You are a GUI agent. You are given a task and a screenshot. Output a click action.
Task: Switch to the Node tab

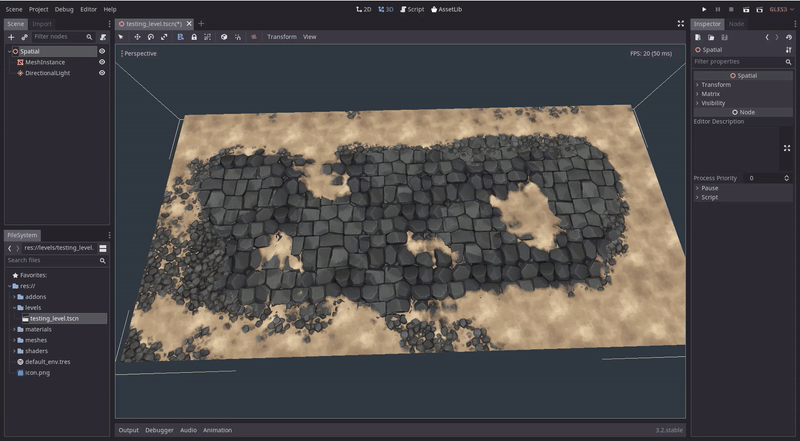pos(736,23)
